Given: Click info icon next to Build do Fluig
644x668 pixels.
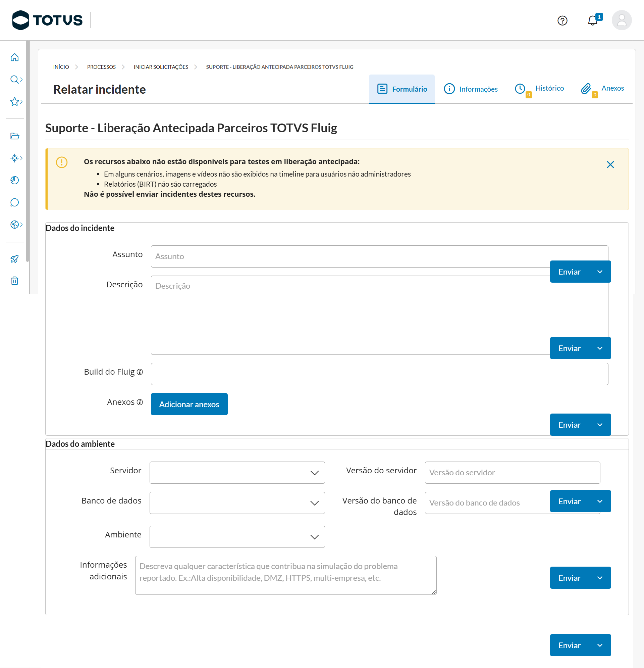Looking at the screenshot, I should click(x=140, y=372).
